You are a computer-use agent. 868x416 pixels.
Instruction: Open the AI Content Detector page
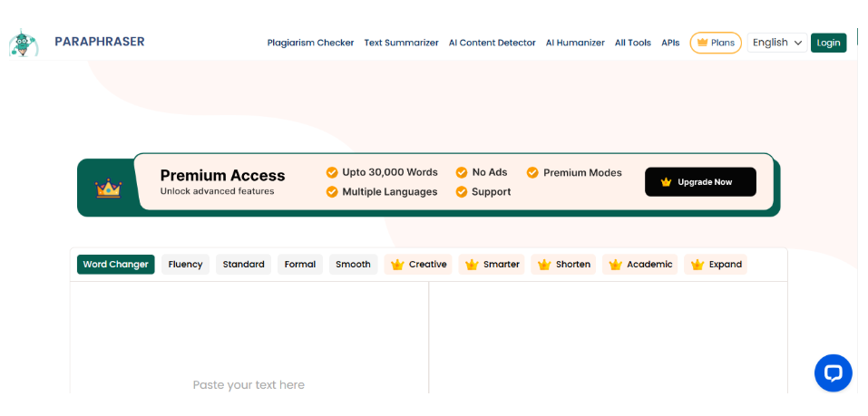pyautogui.click(x=493, y=43)
